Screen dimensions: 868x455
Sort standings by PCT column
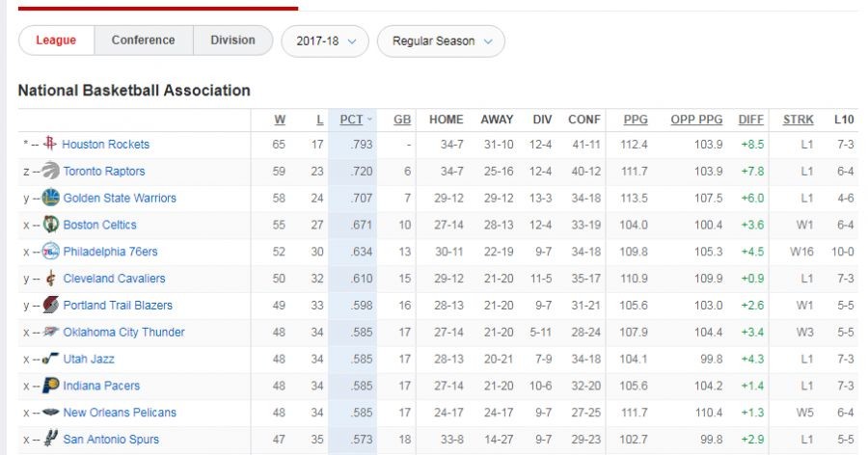352,120
